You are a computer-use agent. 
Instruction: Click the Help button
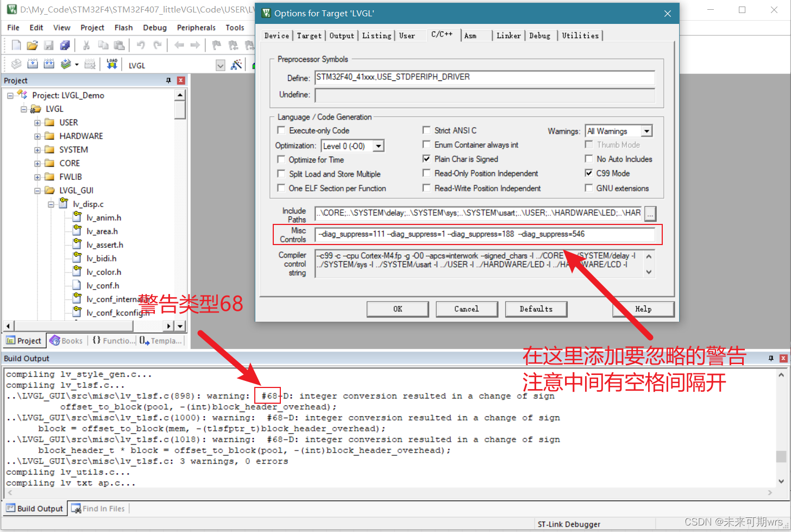643,309
